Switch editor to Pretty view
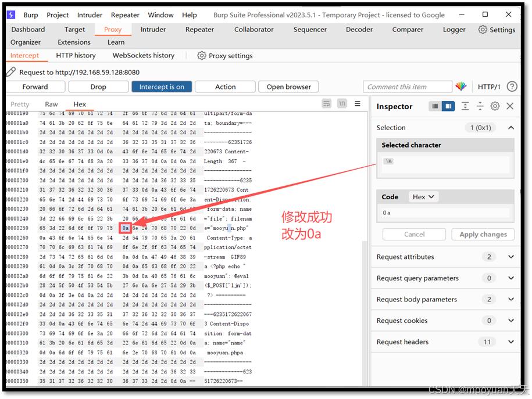The width and height of the screenshot is (532, 399). point(20,104)
